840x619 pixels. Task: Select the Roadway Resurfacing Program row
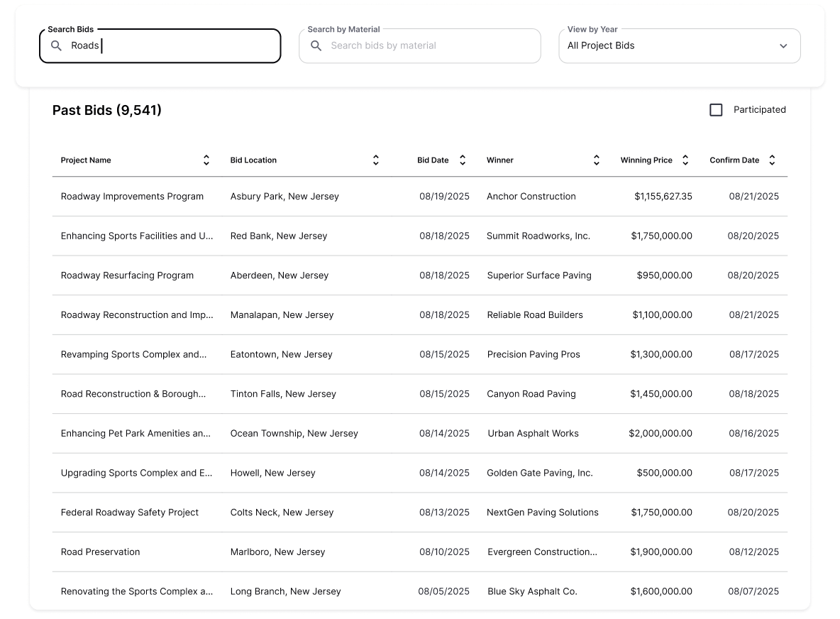click(x=127, y=275)
